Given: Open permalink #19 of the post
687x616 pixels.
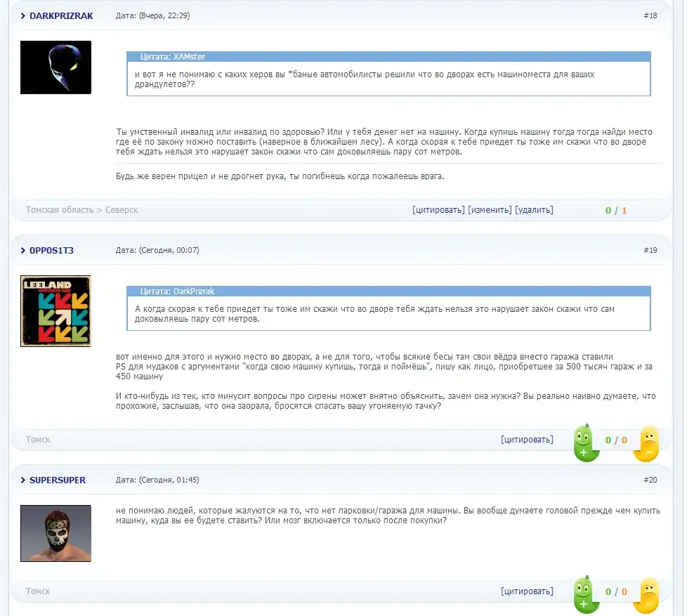Looking at the screenshot, I should pyautogui.click(x=650, y=250).
